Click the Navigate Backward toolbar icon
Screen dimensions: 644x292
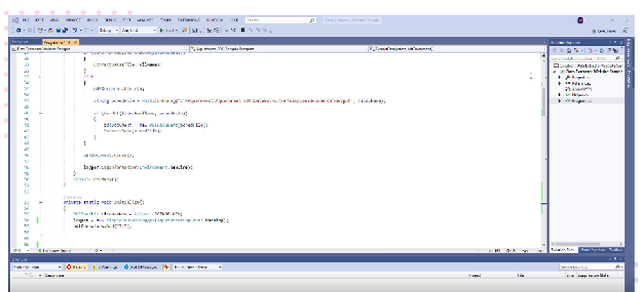[19, 30]
